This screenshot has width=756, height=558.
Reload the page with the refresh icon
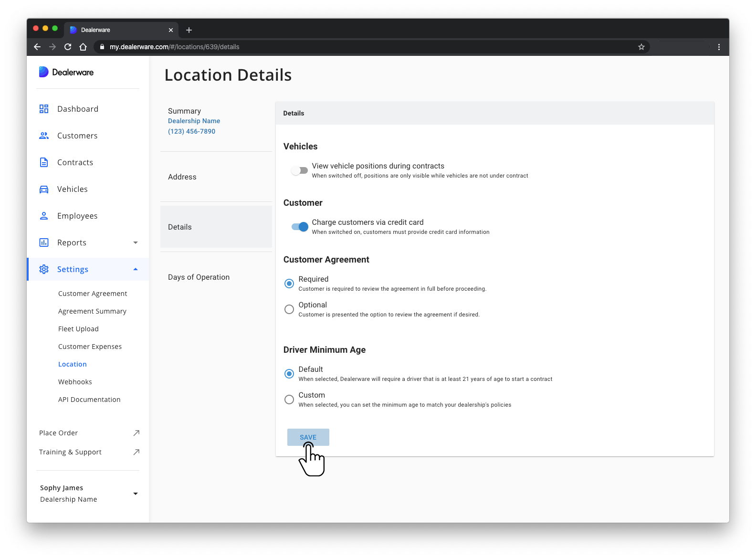[x=68, y=47]
